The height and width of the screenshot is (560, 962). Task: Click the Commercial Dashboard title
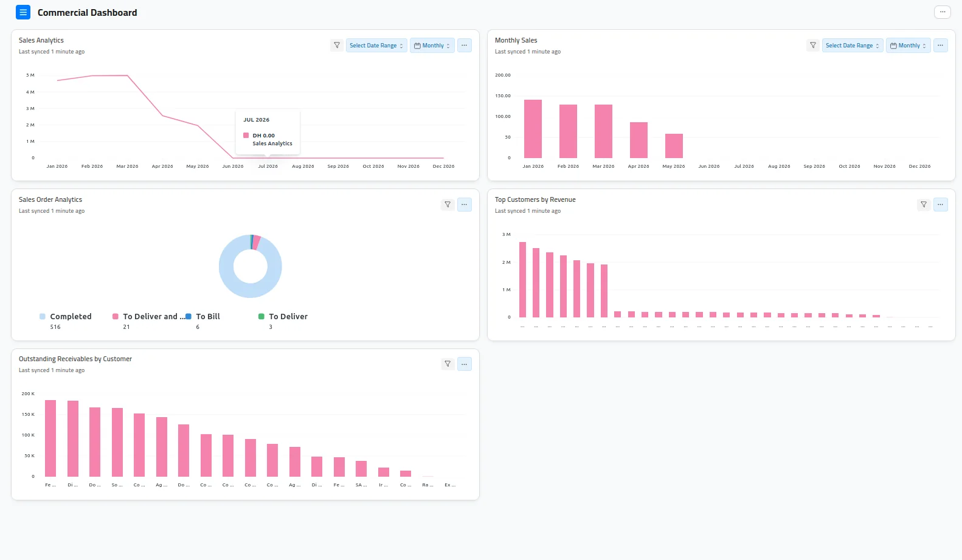[88, 13]
